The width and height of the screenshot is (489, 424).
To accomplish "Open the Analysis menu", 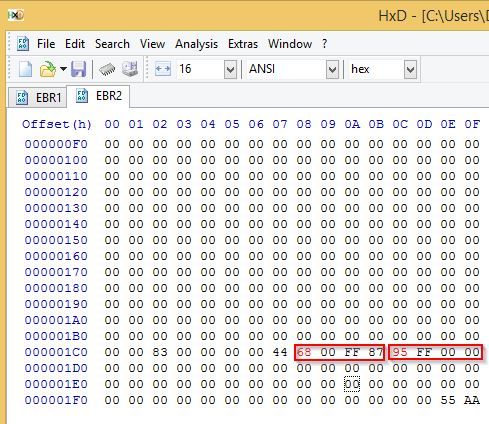I will tap(196, 44).
